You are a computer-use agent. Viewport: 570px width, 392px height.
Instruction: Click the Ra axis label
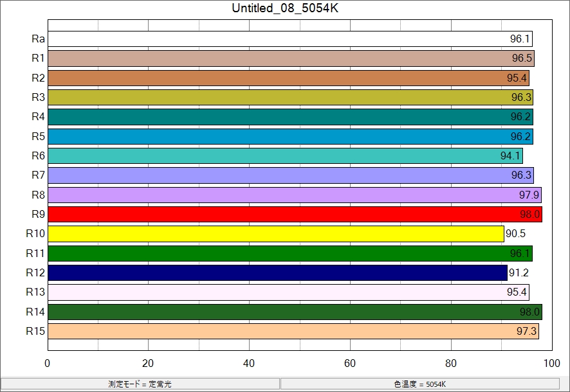click(38, 39)
